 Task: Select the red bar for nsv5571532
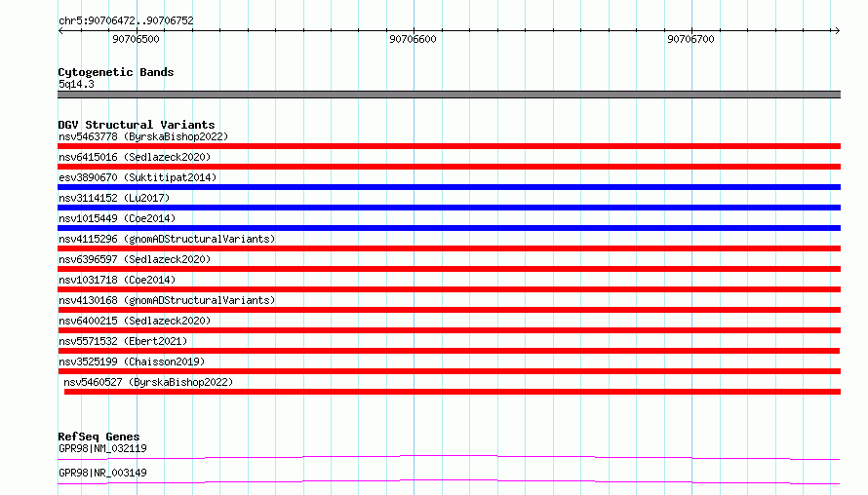click(x=449, y=351)
